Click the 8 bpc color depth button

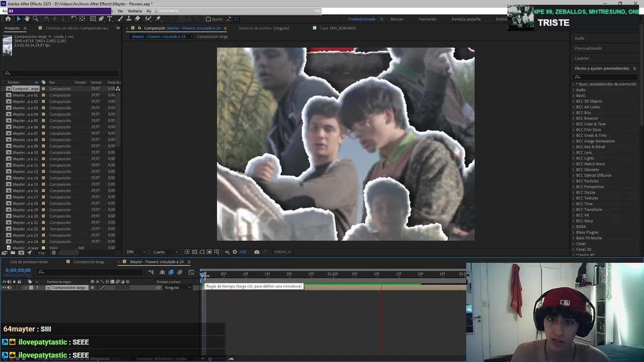(41, 253)
